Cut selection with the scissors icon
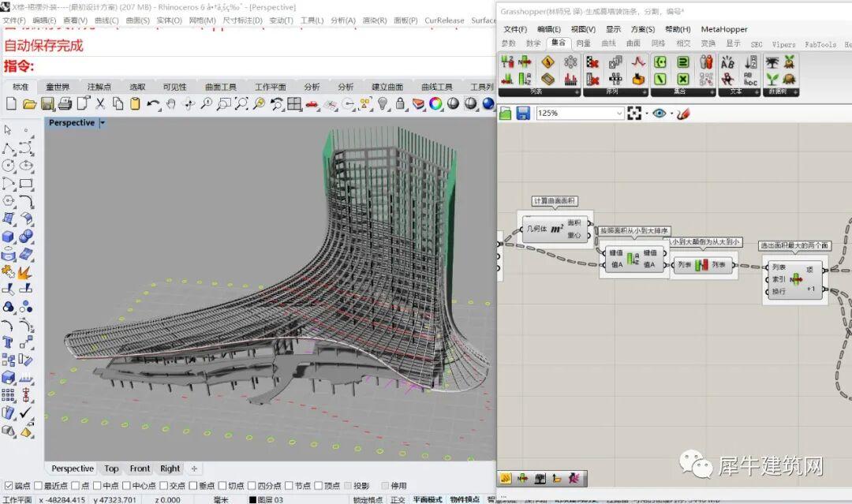The height and width of the screenshot is (504, 852). pyautogui.click(x=100, y=103)
